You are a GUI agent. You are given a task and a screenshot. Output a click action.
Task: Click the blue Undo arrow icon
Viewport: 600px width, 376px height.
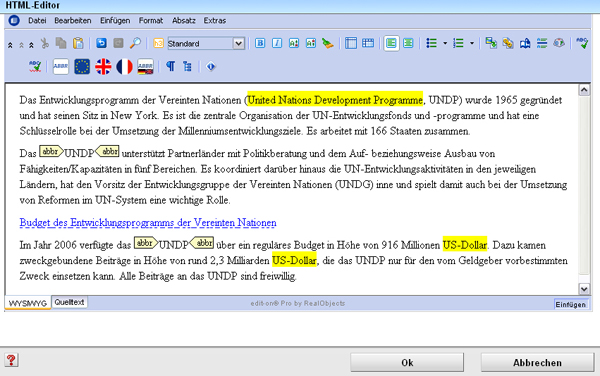(101, 43)
